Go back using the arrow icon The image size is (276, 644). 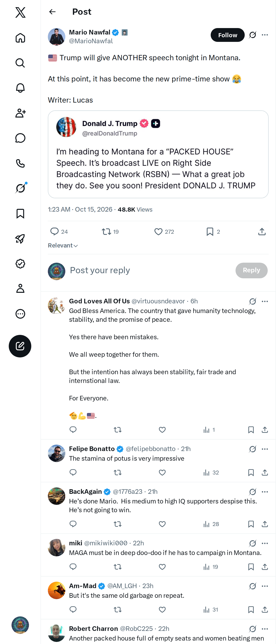tap(52, 12)
